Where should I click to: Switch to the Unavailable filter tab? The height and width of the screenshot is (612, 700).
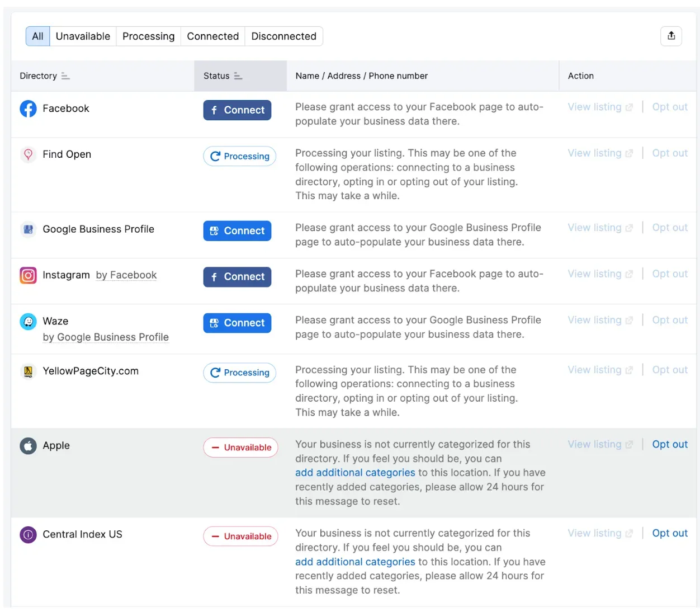pos(83,36)
